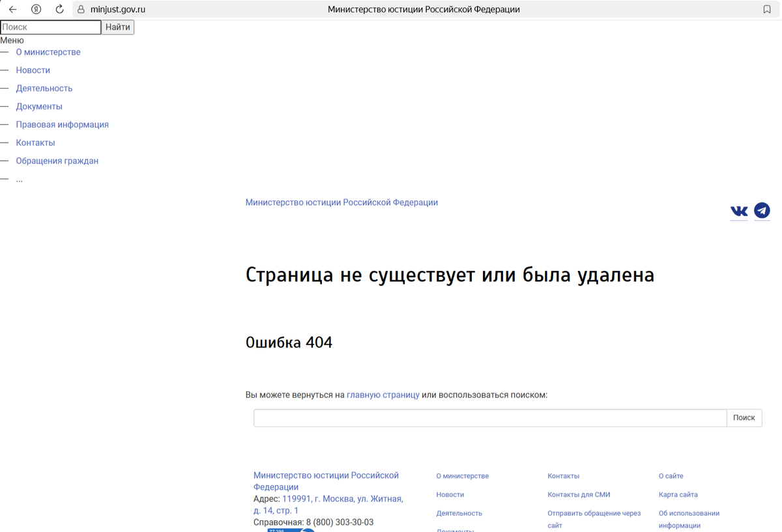Image resolution: width=782 pixels, height=532 pixels.
Task: Click the minjust.gov.ru address in URL bar
Action: [118, 10]
